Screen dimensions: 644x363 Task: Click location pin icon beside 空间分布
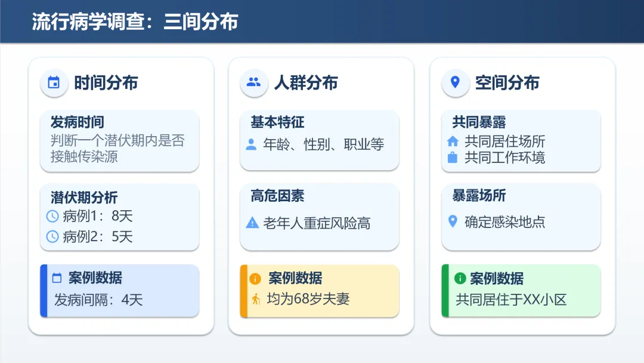point(455,82)
